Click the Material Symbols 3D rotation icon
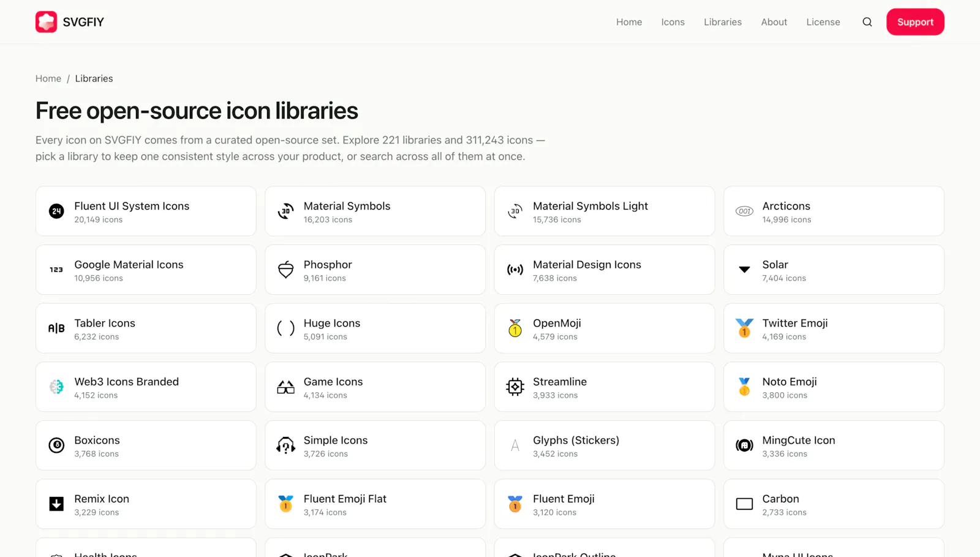The image size is (980, 557). [x=285, y=211]
